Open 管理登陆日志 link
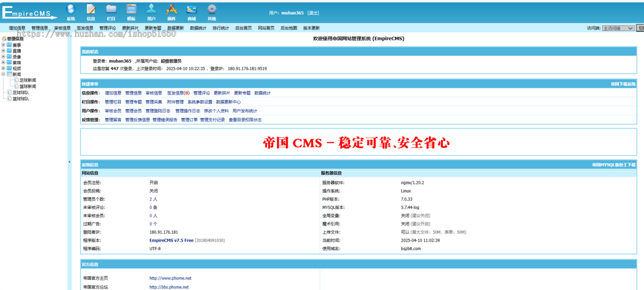 (158, 111)
